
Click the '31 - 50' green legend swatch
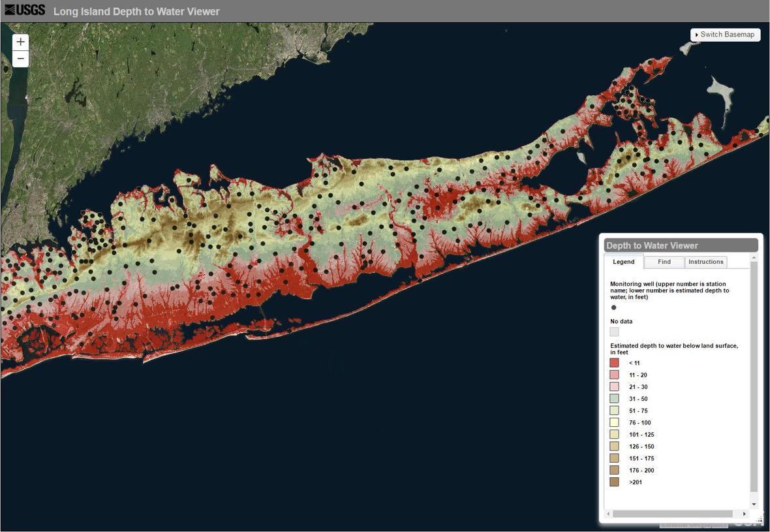pyautogui.click(x=614, y=399)
